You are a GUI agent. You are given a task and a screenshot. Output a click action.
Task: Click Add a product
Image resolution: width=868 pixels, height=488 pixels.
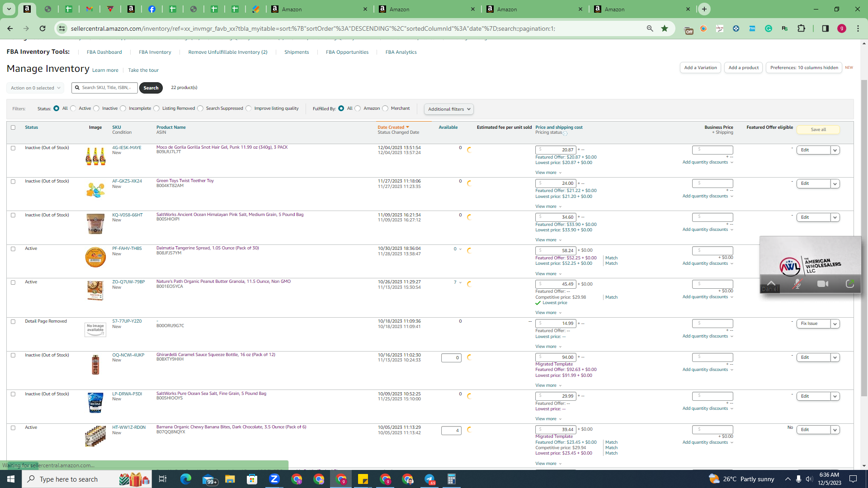tap(744, 68)
